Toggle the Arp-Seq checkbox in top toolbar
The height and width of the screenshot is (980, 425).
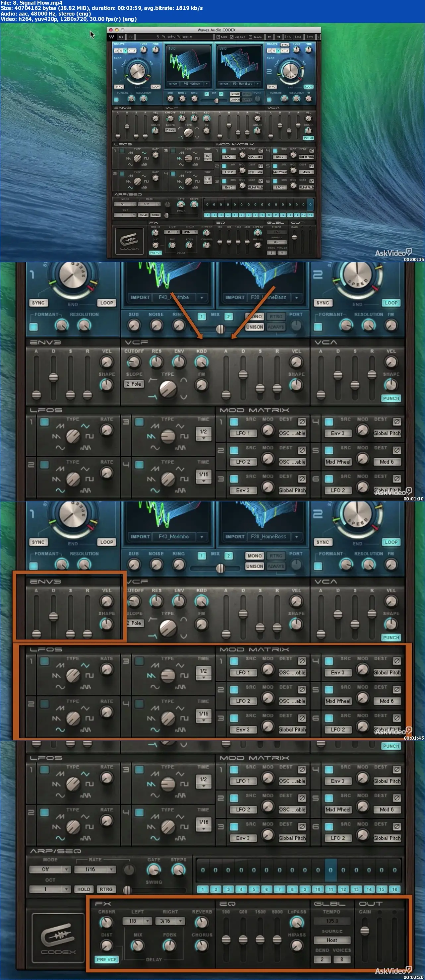[x=232, y=37]
